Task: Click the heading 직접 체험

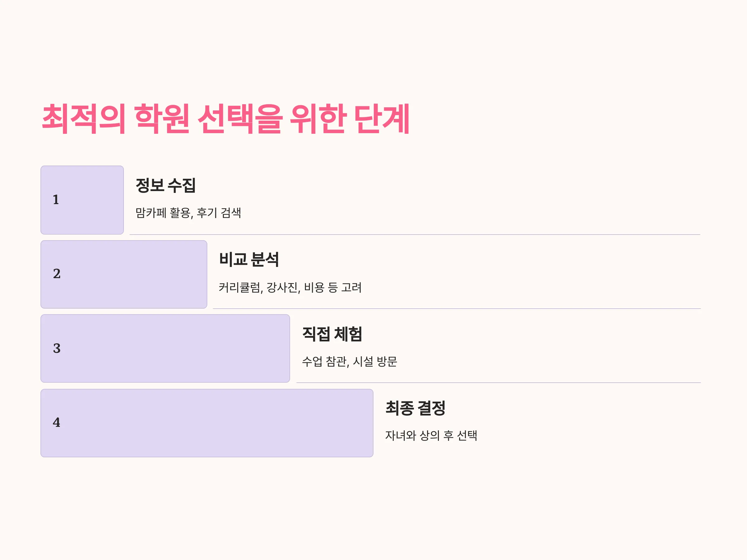Action: coord(332,334)
